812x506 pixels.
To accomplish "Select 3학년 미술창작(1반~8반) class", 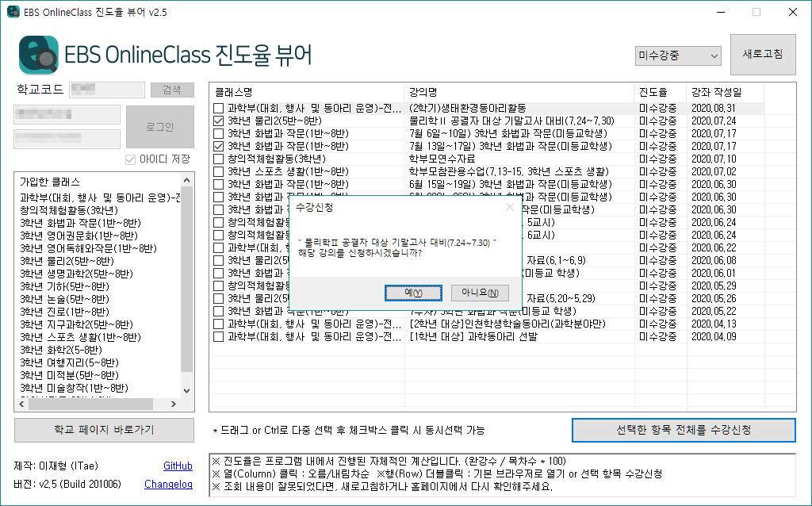I will click(x=74, y=388).
